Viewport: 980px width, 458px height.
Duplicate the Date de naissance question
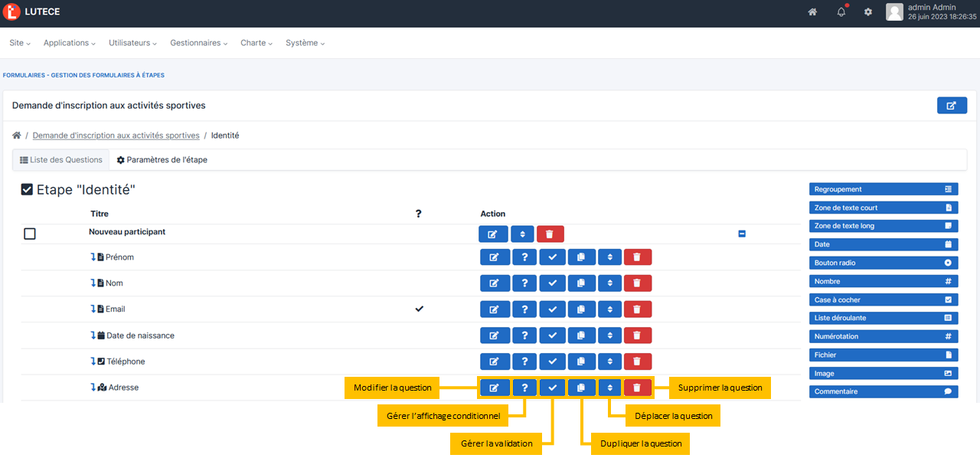581,335
